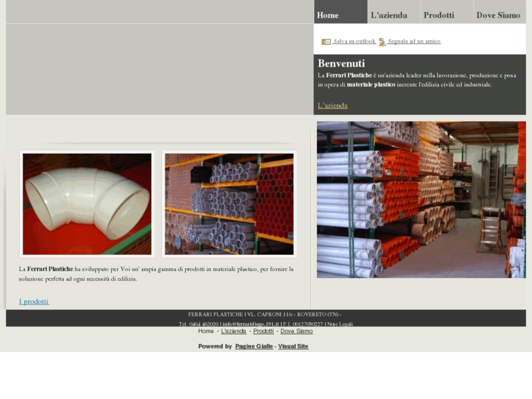Click the info@ferraridiego.191.it email address
The image size is (532, 399).
coord(251,324)
